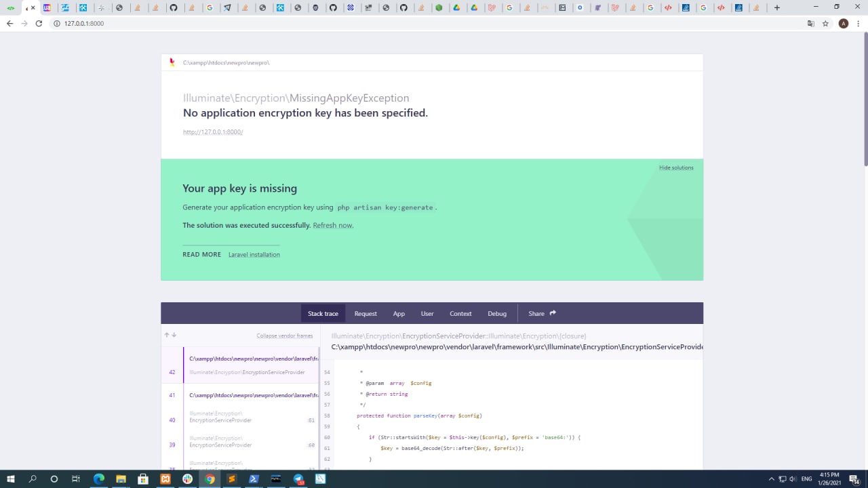Select stack frame 42 EncryptionServiceProvider

tap(240, 365)
